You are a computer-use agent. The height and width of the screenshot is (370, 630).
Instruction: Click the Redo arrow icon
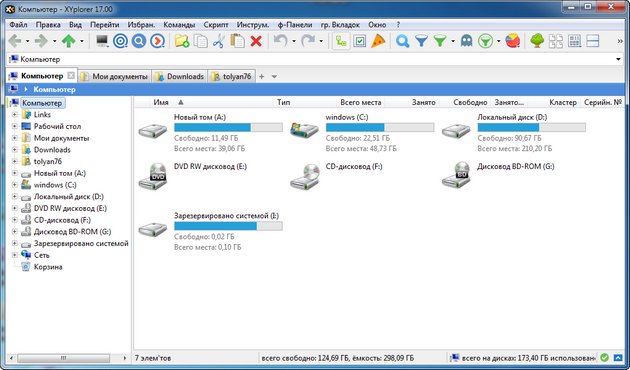pyautogui.click(x=308, y=41)
